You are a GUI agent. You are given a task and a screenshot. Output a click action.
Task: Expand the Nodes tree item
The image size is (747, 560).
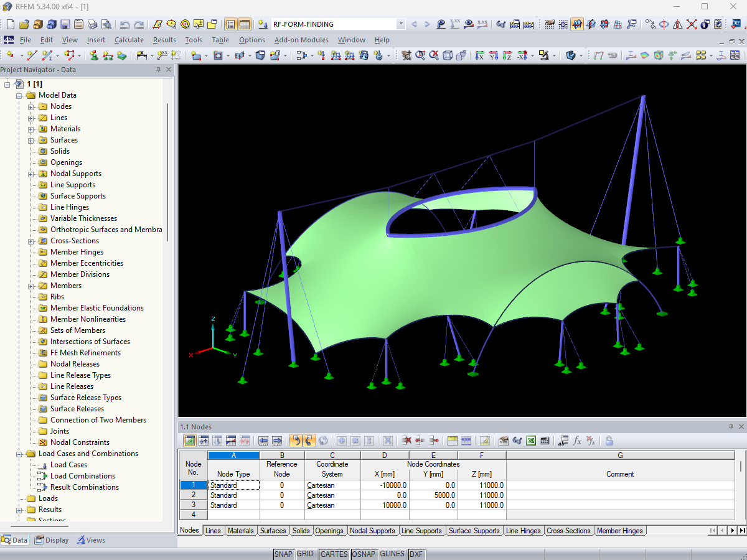31,106
